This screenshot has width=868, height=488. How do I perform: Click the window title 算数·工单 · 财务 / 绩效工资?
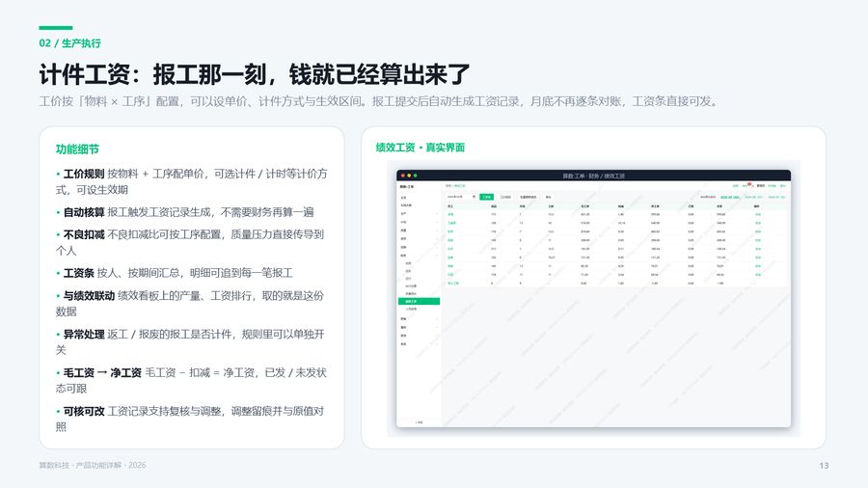click(x=593, y=176)
